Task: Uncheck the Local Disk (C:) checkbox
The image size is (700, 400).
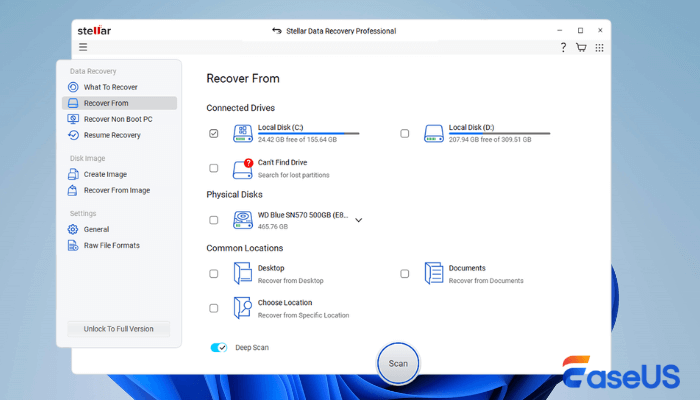Action: pos(214,133)
